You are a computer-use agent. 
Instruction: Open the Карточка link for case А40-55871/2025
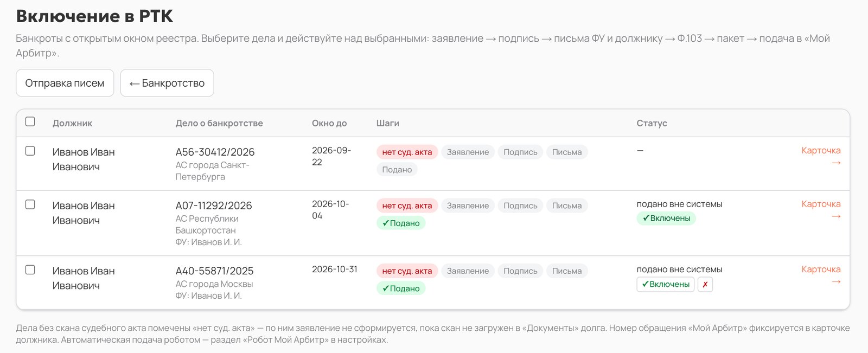(821, 275)
